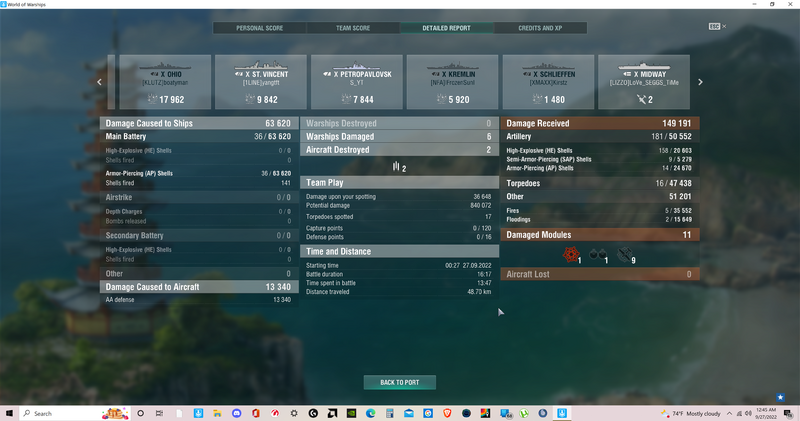The height and width of the screenshot is (421, 800).
Task: Open the weather widget showing 74°F
Action: click(x=690, y=413)
